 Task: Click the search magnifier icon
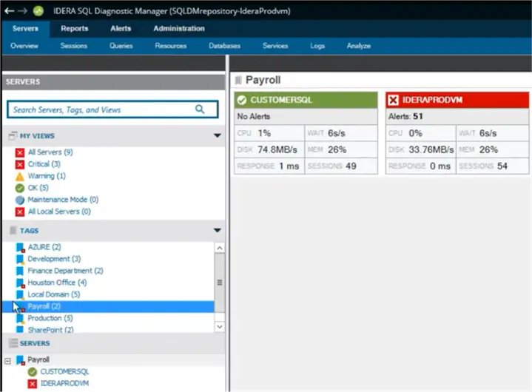pos(200,109)
